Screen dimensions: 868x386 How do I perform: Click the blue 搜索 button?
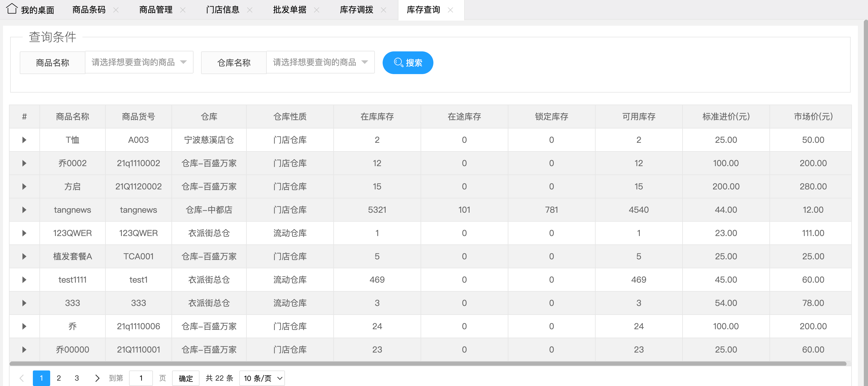(408, 63)
